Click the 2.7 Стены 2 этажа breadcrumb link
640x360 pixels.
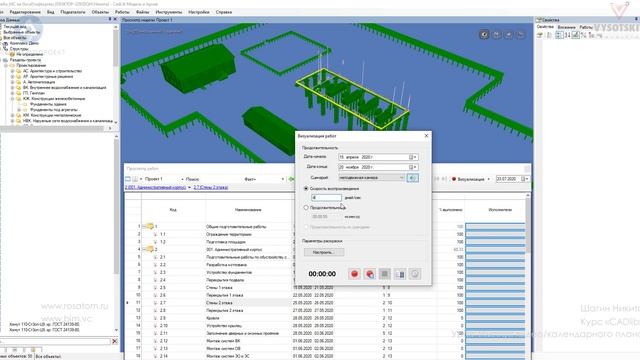pyautogui.click(x=211, y=187)
